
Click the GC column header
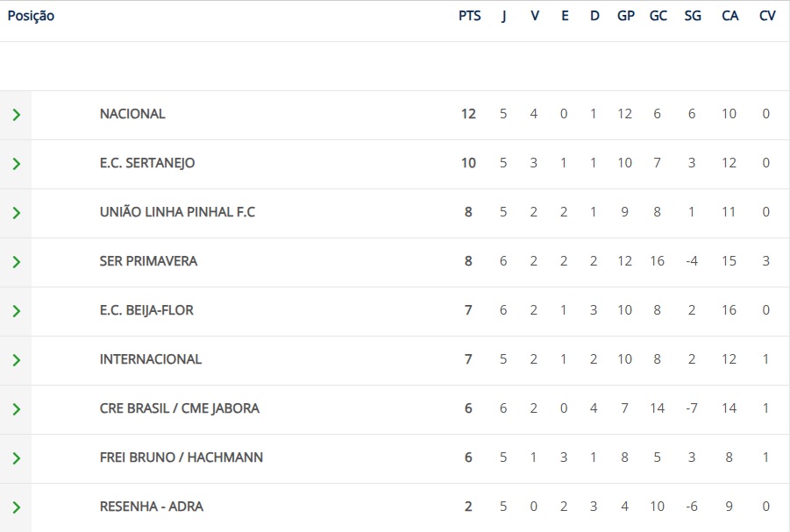(x=658, y=16)
